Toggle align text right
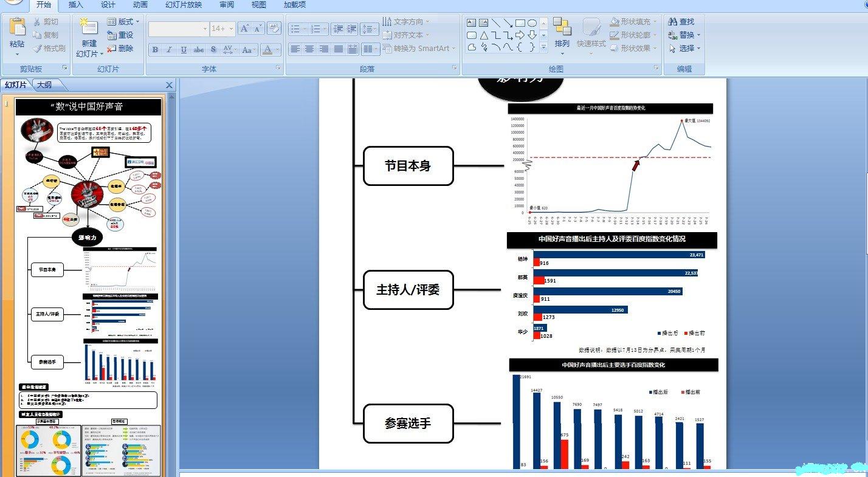868x477 pixels. pos(324,49)
